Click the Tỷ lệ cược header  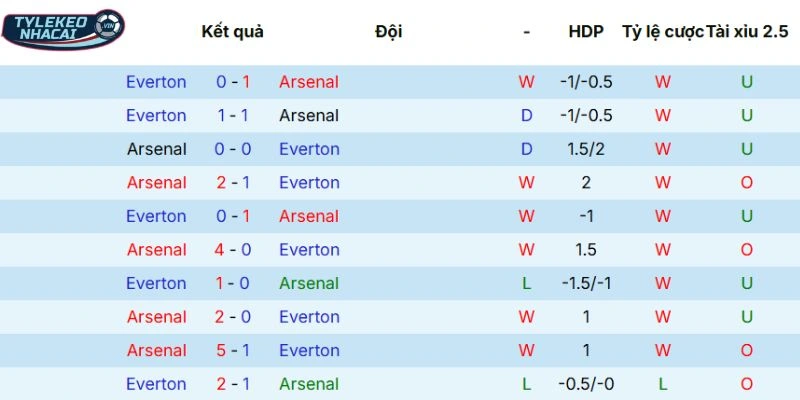click(662, 31)
